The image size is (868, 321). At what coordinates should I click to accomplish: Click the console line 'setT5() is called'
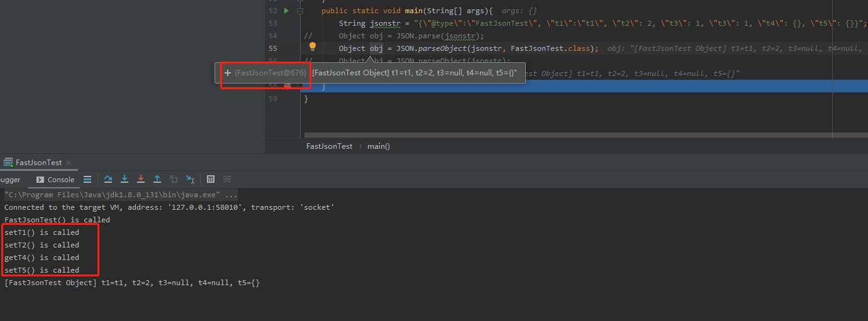[x=42, y=270]
